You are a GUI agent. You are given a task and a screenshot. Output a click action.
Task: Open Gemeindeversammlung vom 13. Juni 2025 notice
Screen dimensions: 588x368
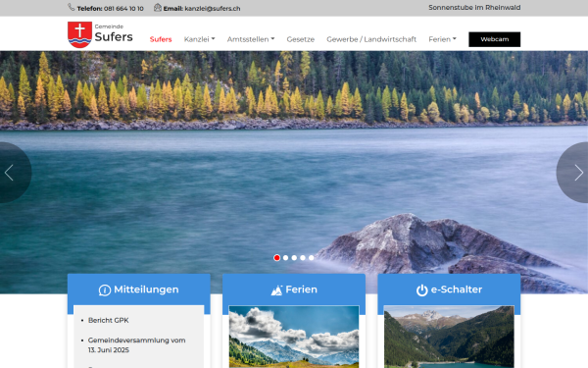[x=136, y=344]
